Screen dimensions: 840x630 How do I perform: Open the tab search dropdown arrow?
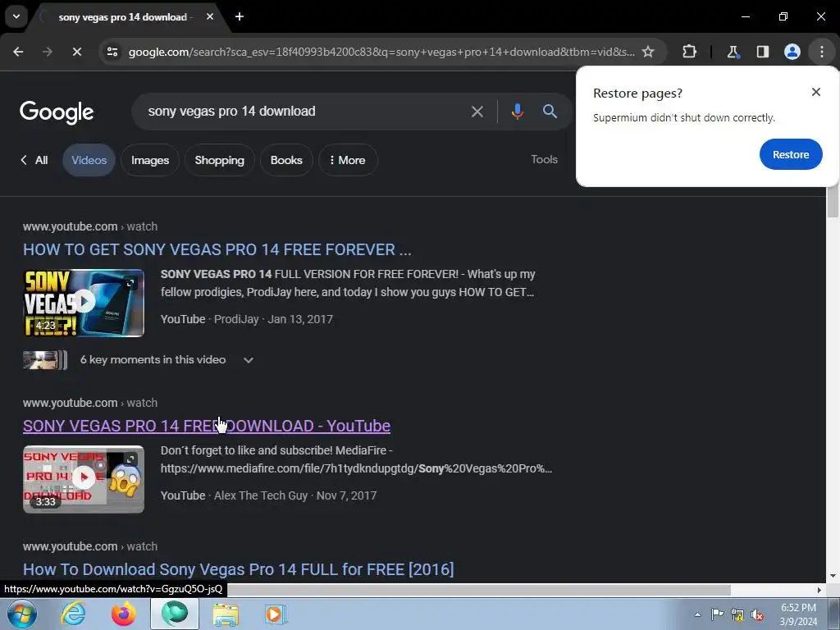16,16
